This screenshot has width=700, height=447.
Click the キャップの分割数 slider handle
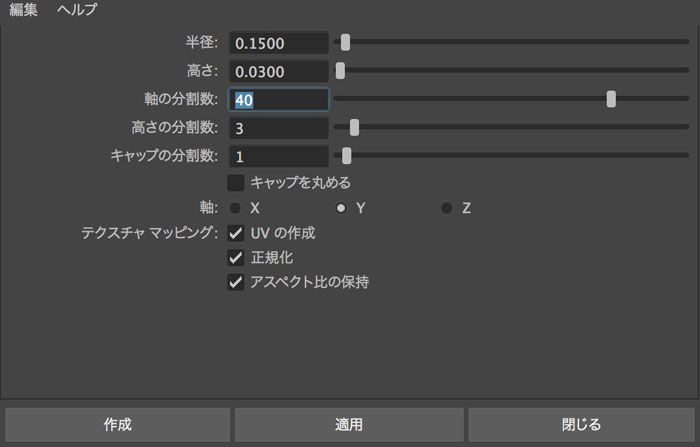346,156
